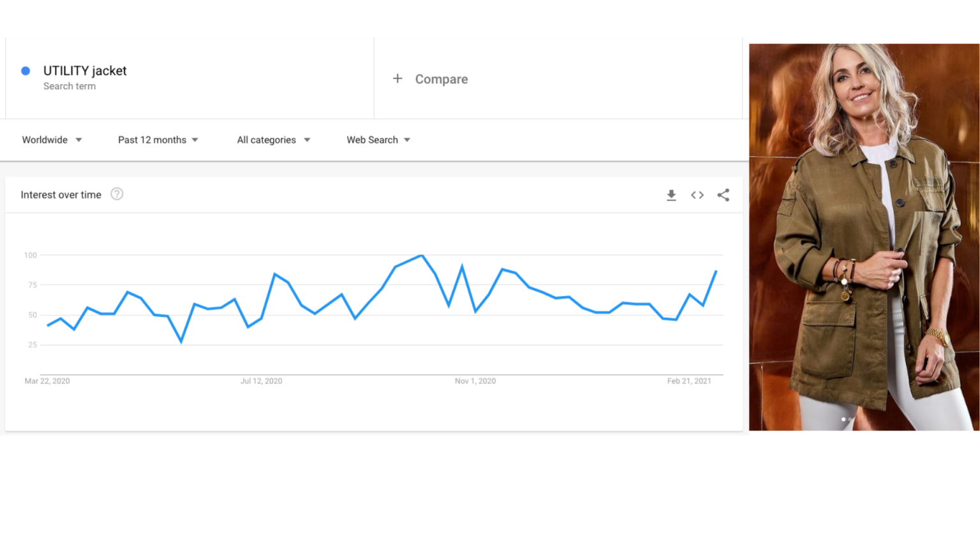The width and height of the screenshot is (980, 551).
Task: Download the interest over time CSV
Action: pyautogui.click(x=671, y=195)
